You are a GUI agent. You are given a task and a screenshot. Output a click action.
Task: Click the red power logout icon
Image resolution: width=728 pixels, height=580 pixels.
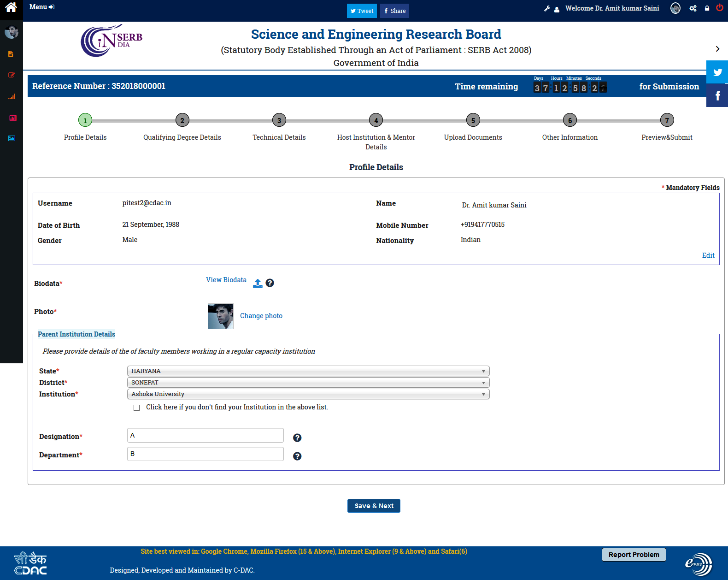pos(719,8)
